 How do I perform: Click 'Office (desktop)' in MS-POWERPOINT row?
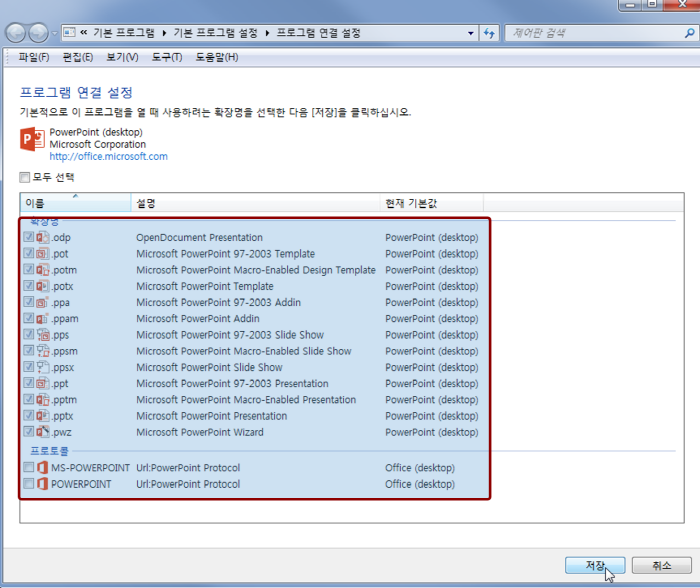pyautogui.click(x=420, y=468)
